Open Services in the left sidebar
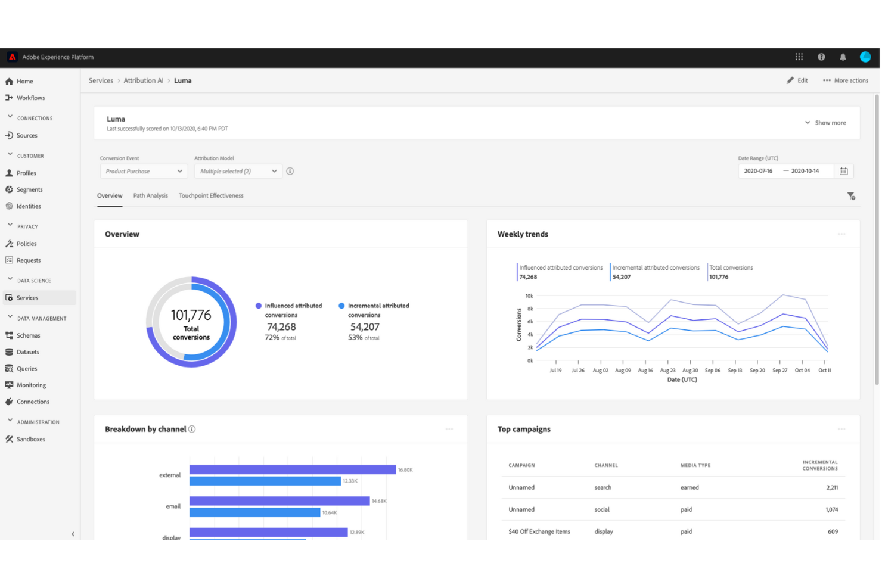Viewport: 882px width, 588px height. 40,298
